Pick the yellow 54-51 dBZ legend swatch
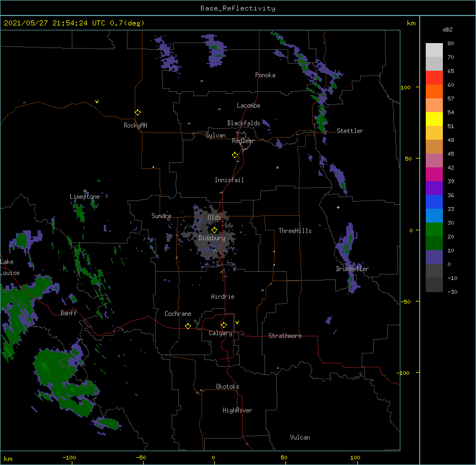476x465 pixels. [434, 119]
